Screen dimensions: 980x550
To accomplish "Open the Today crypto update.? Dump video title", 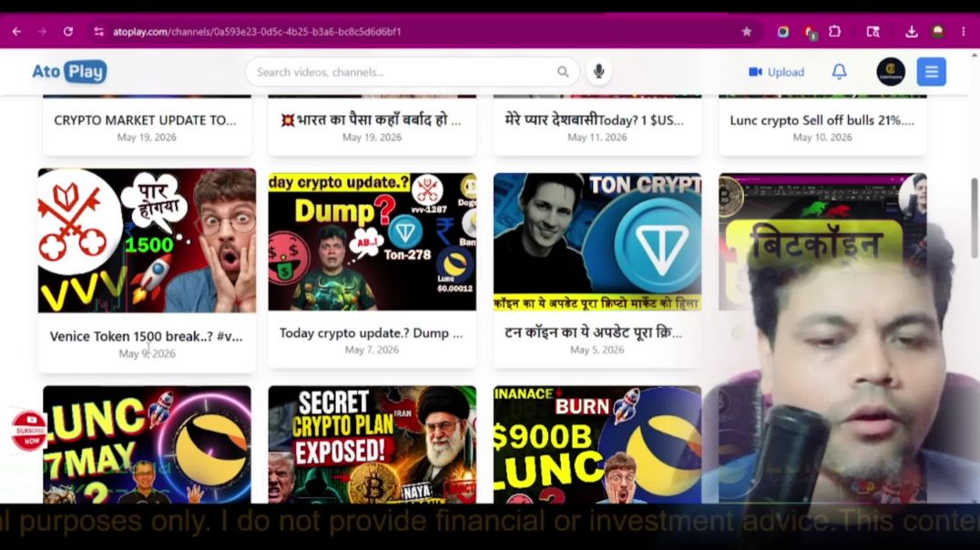I will click(372, 333).
